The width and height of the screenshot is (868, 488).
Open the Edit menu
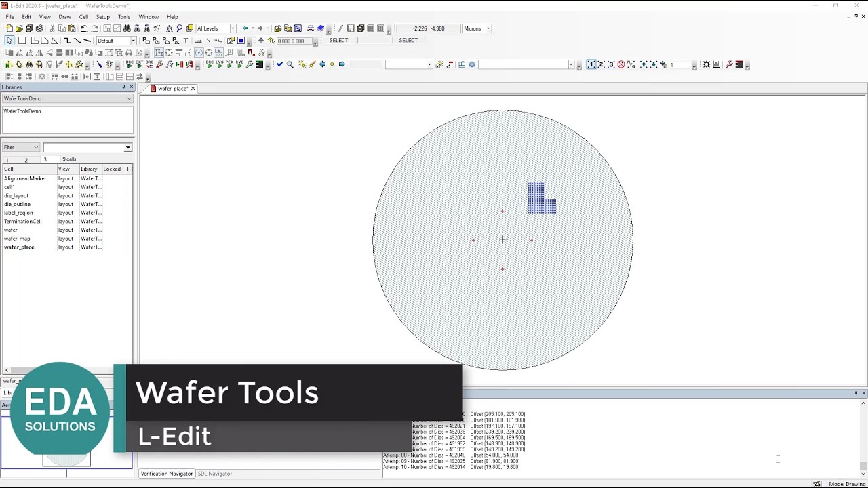26,17
